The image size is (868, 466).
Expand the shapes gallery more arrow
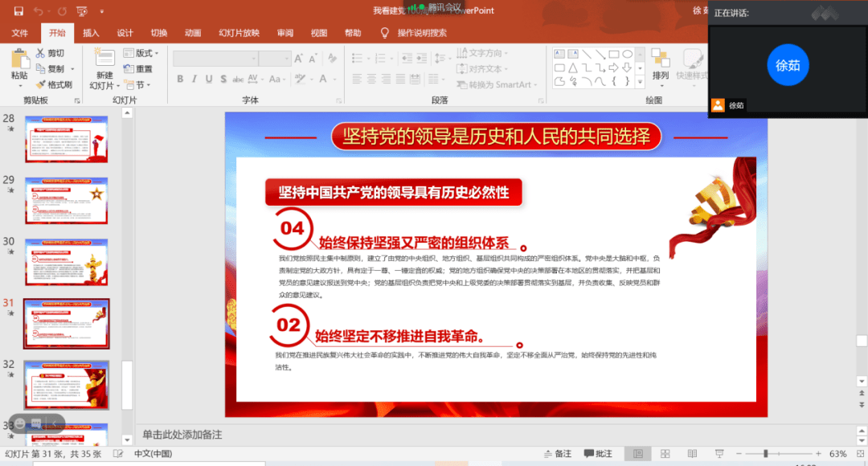pos(641,82)
